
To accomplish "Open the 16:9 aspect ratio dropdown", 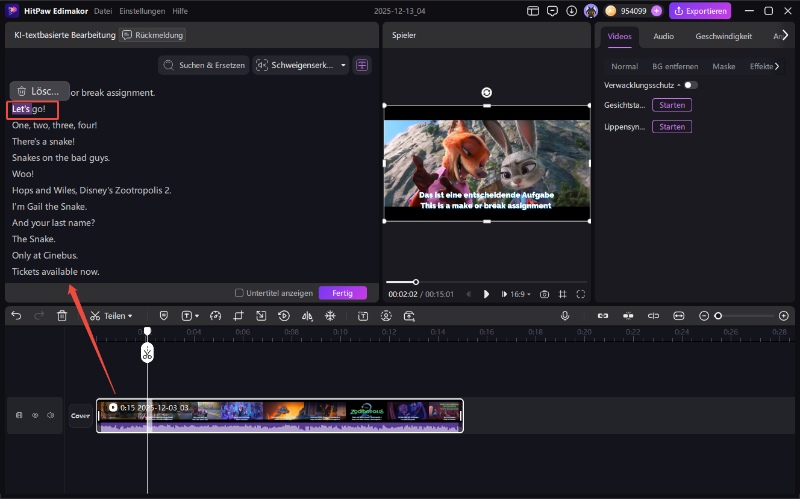I will tap(521, 294).
